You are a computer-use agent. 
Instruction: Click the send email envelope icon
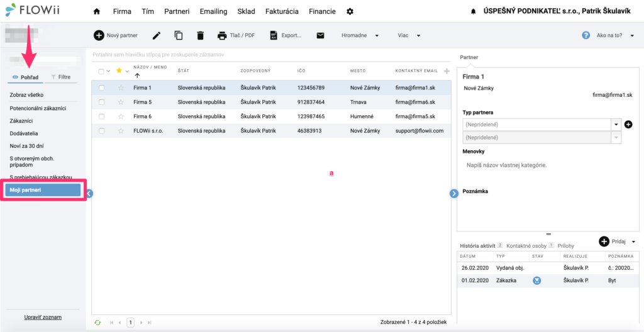[x=320, y=36]
